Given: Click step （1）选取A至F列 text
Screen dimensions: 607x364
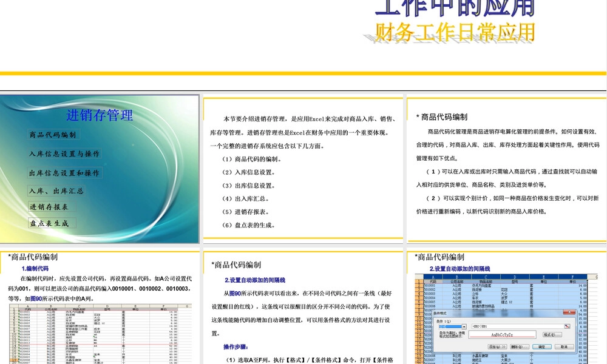Looking at the screenshot, I should (x=308, y=360).
